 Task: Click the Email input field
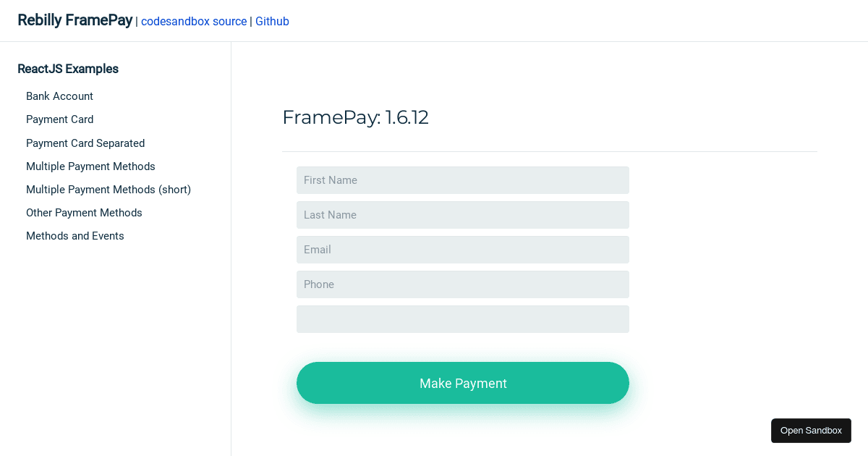(x=463, y=250)
